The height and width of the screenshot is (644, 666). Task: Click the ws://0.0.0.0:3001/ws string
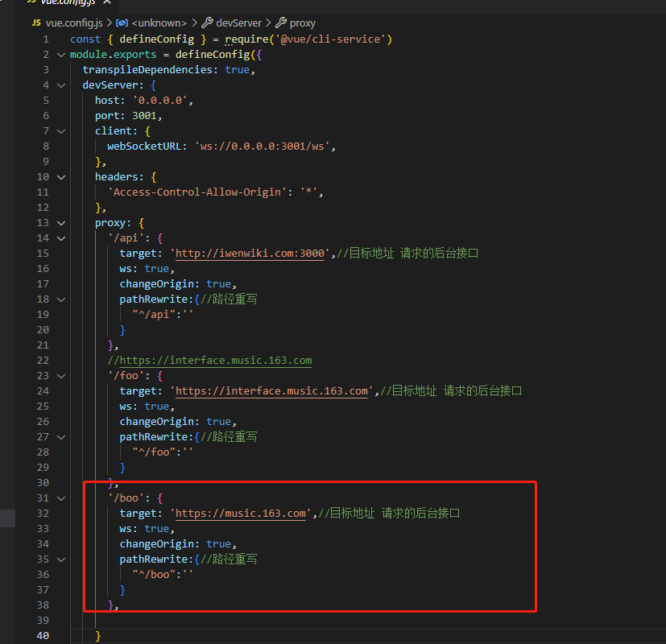pos(262,147)
